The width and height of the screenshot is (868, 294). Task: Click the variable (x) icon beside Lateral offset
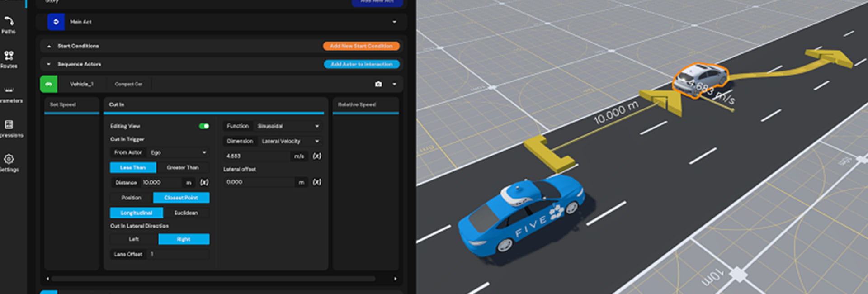pos(317,182)
